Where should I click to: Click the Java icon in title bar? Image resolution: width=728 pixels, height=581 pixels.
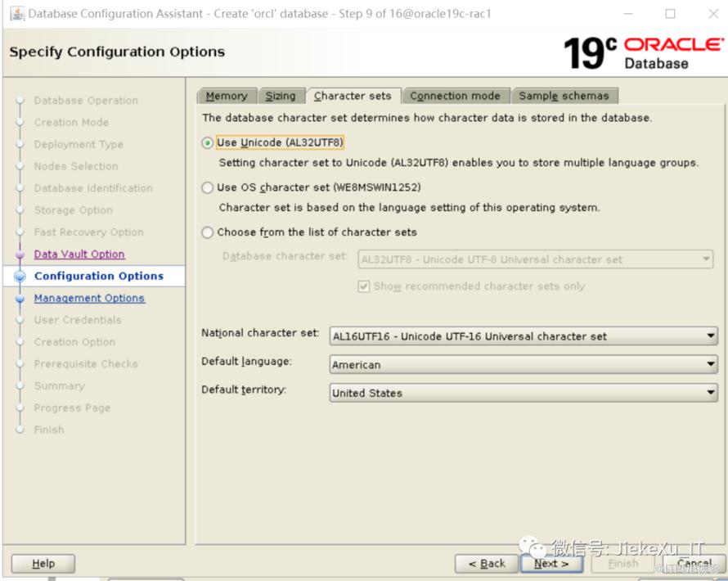pos(16,14)
